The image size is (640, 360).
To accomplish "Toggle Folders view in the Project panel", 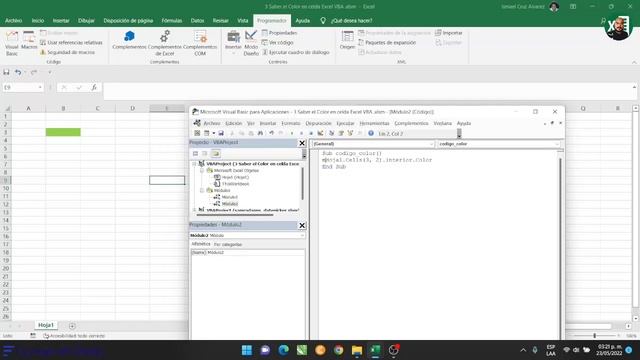I will coord(216,153).
